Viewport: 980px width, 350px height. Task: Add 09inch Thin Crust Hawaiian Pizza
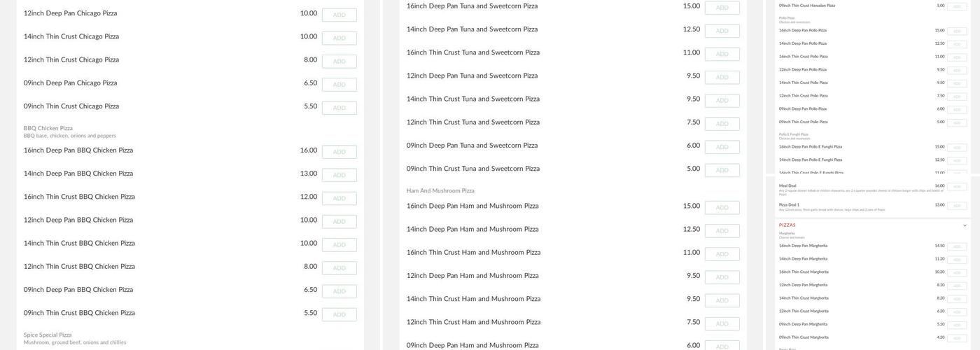[x=957, y=6]
